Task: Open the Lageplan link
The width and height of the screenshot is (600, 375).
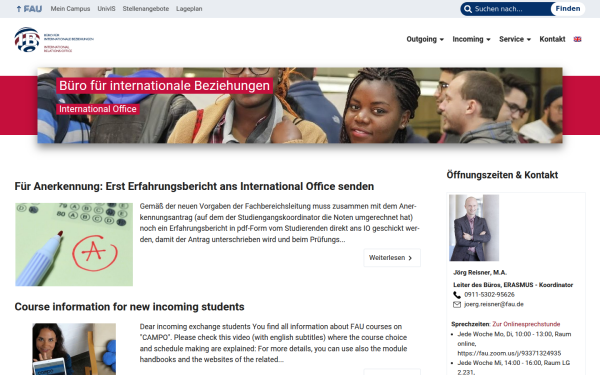Action: point(189,9)
